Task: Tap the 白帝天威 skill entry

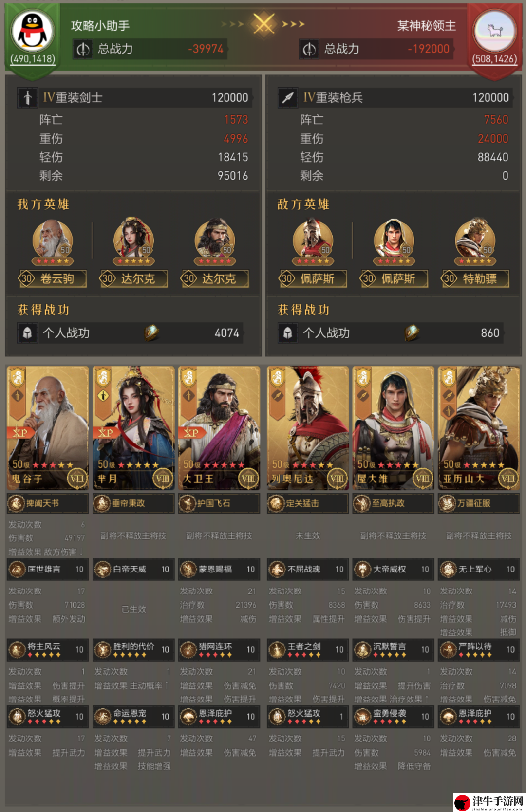Action: coord(133,569)
